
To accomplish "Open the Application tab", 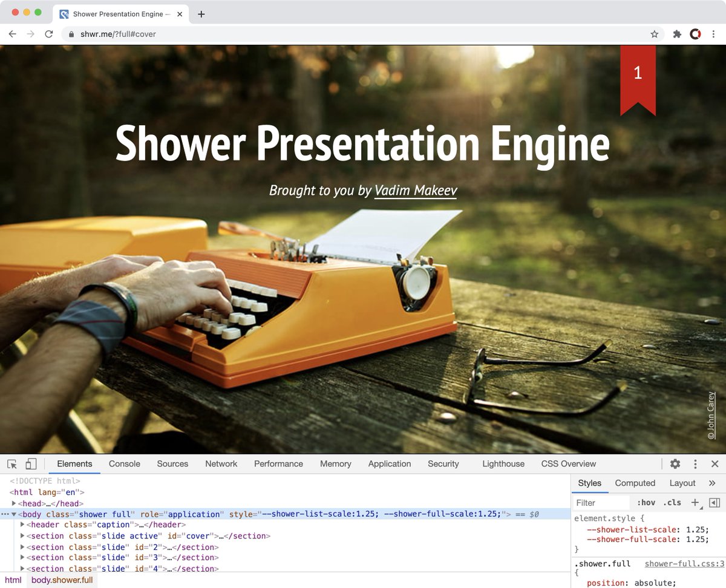I will [390, 464].
